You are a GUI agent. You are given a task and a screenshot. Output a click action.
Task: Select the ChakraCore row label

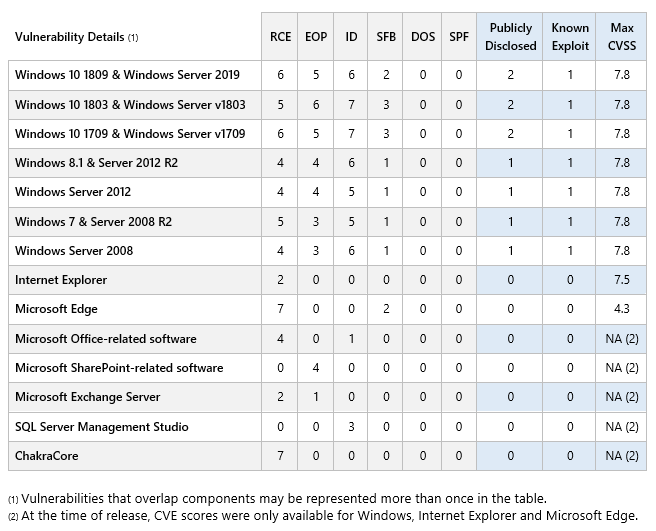tap(46, 456)
